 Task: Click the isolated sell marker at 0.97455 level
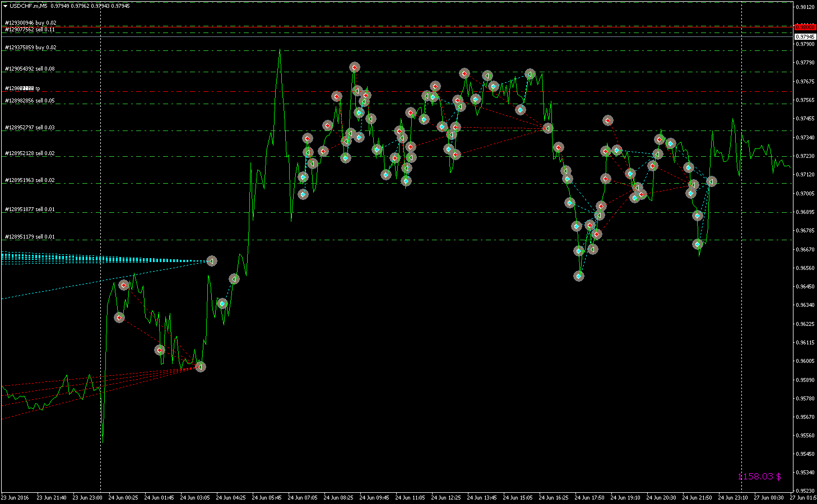tap(608, 120)
